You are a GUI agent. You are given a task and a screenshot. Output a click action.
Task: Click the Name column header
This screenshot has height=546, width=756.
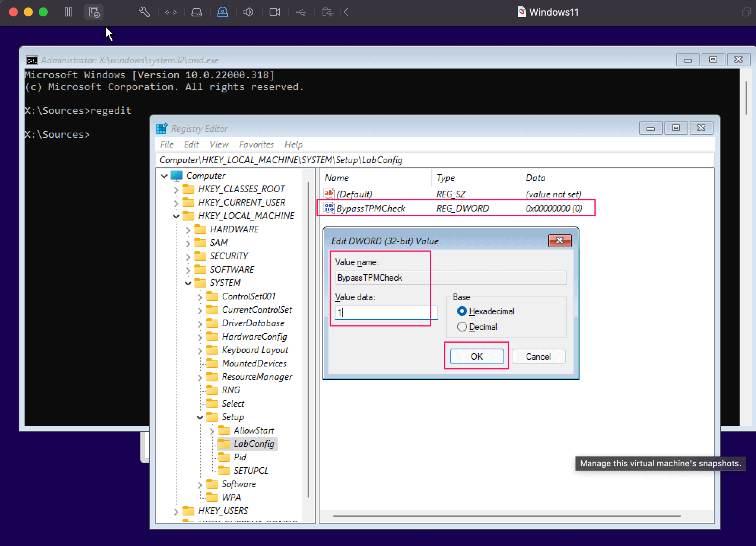click(x=376, y=178)
